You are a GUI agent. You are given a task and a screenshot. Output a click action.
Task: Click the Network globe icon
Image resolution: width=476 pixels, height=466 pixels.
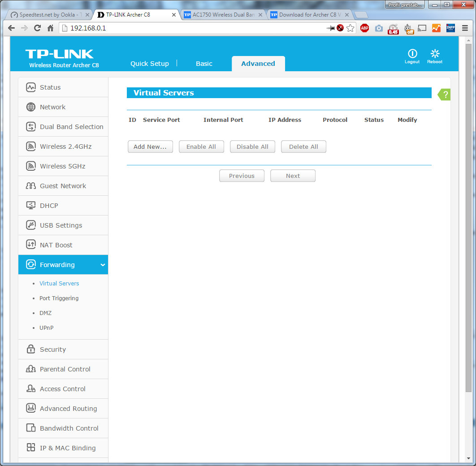pyautogui.click(x=31, y=107)
